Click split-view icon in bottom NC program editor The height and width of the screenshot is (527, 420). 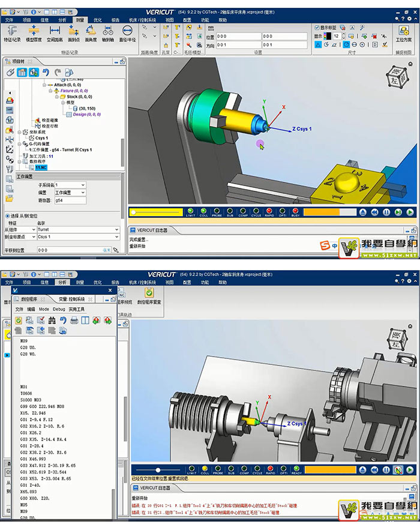pos(85,321)
